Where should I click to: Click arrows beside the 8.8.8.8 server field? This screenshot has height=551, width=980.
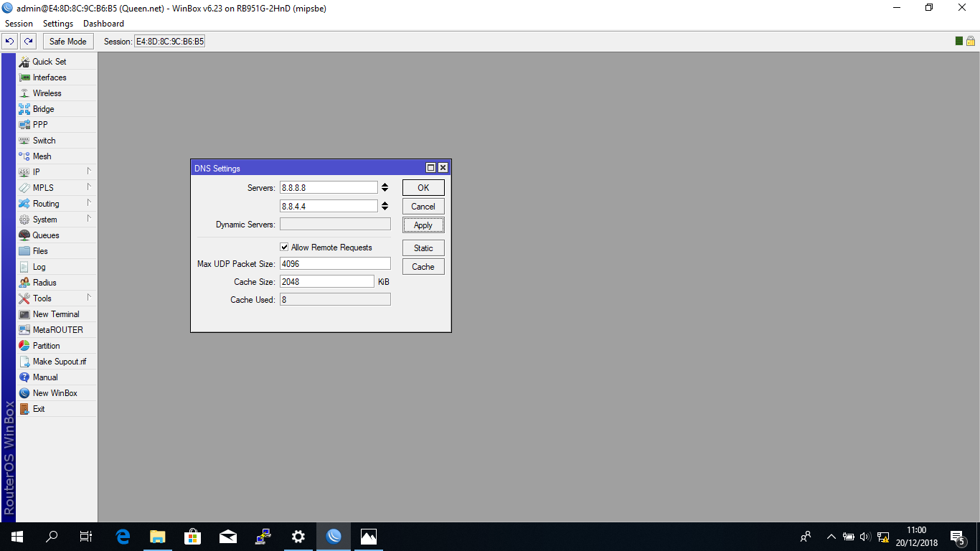point(385,187)
